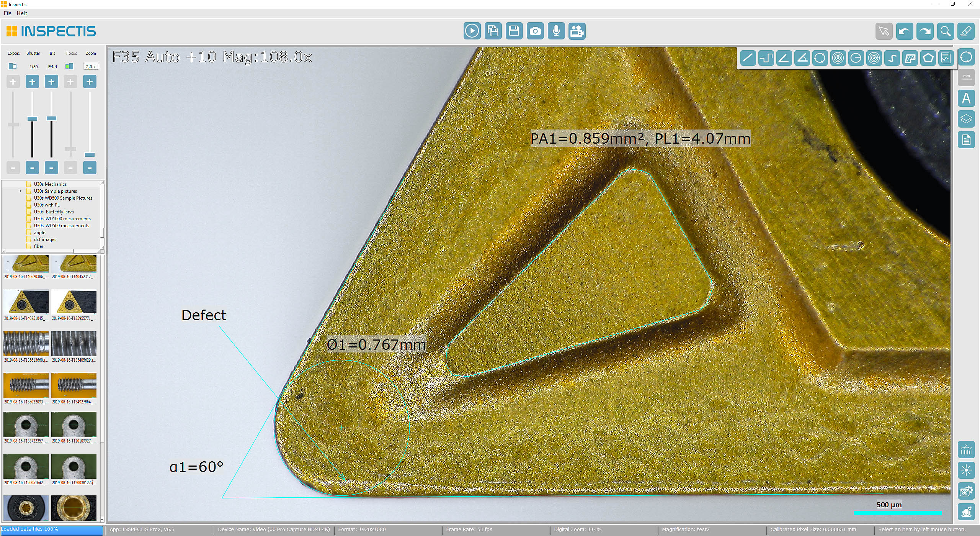The width and height of the screenshot is (980, 536).
Task: Click the mm units scale button
Action: (966, 78)
